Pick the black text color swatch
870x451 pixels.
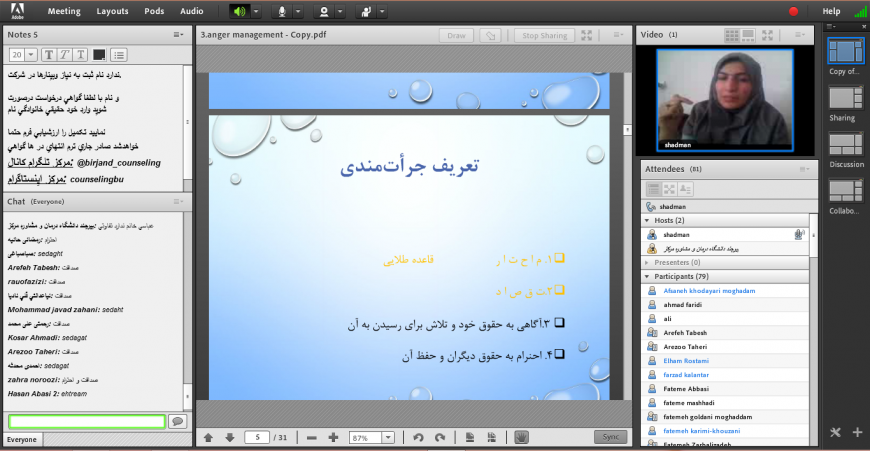(99, 54)
